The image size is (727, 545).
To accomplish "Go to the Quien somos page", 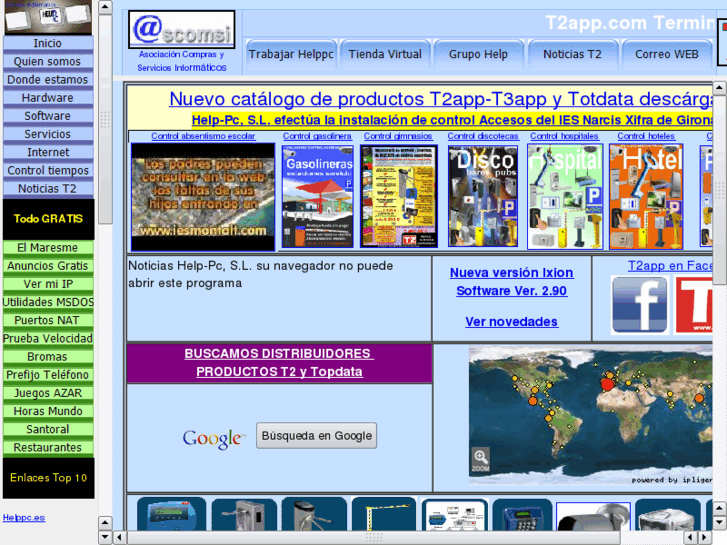I will point(48,61).
